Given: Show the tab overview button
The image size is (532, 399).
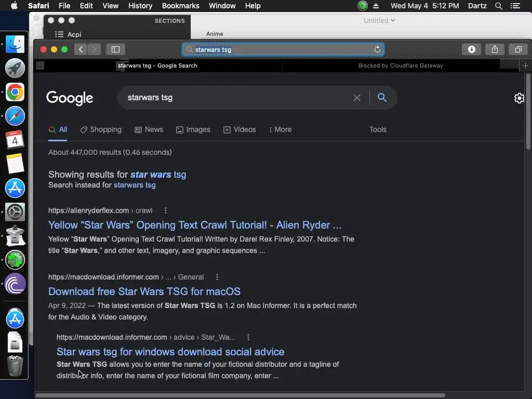Looking at the screenshot, I should coord(518,49).
